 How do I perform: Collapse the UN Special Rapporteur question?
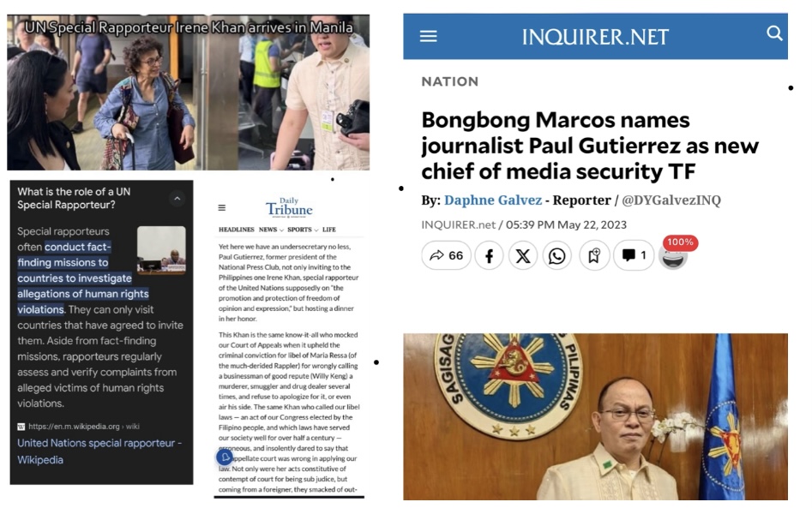click(177, 198)
